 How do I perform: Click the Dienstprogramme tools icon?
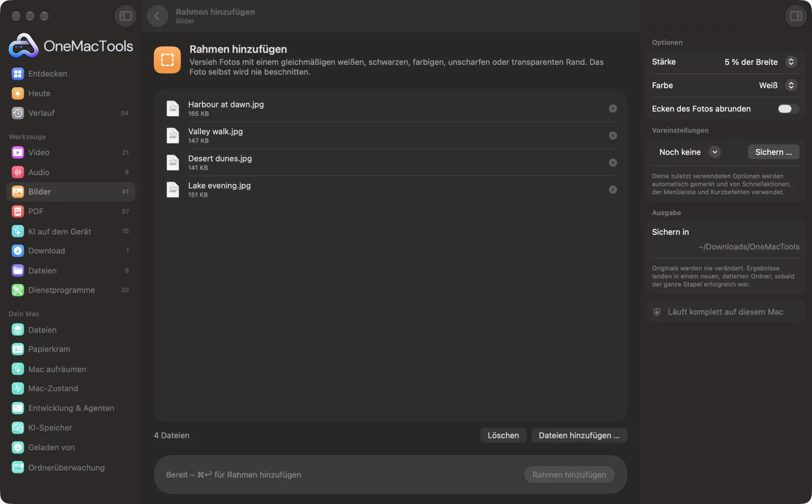click(18, 290)
